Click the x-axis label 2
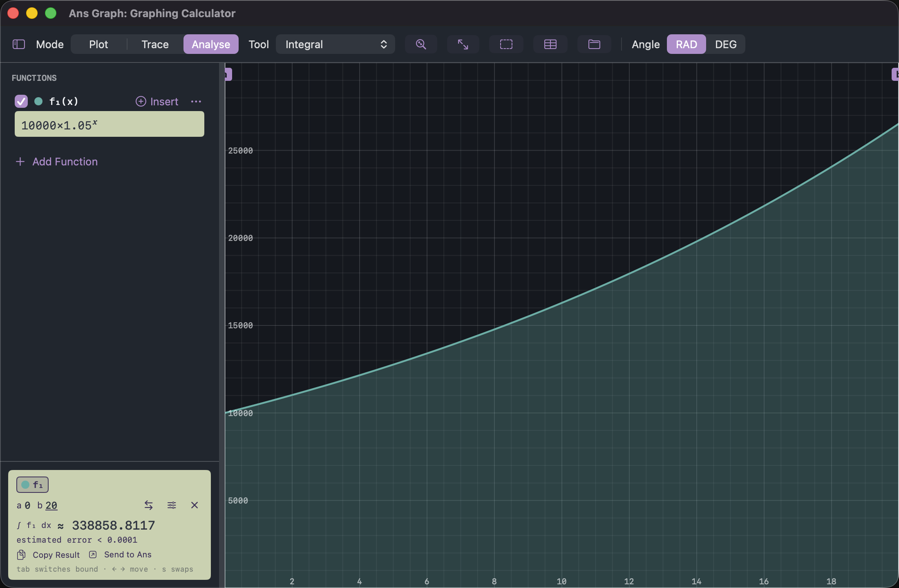 click(x=292, y=581)
